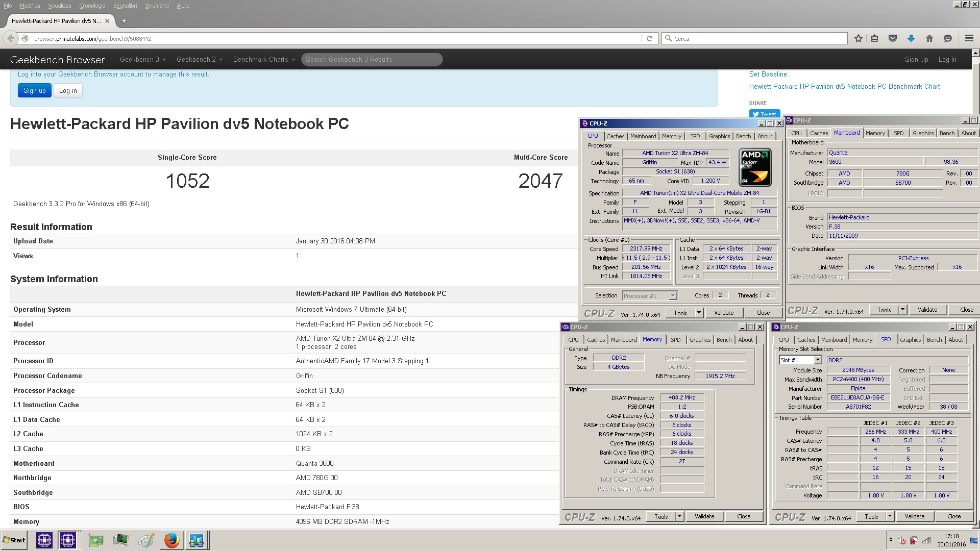Open the Firefox hamburger menu

point(969,38)
